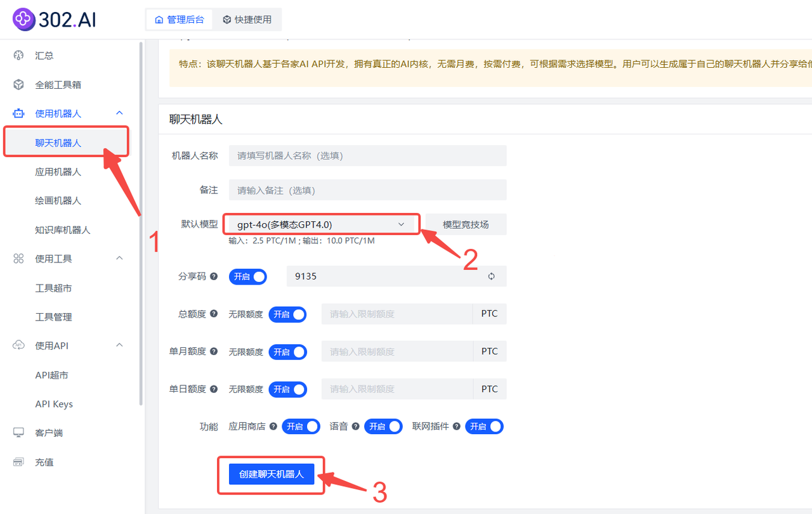Refresh the share code 9135
The width and height of the screenshot is (812, 514).
point(491,276)
